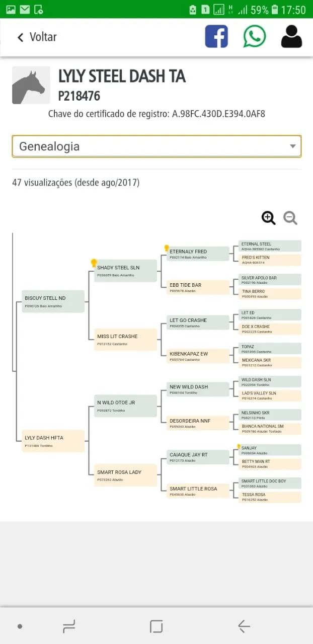Open the Android recent apps button
313x644 pixels.
[x=69, y=626]
